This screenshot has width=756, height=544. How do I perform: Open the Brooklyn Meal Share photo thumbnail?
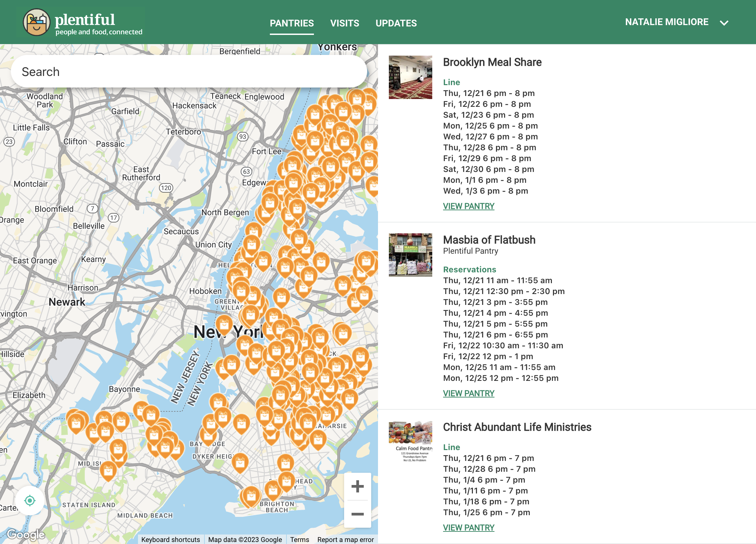[x=410, y=77]
